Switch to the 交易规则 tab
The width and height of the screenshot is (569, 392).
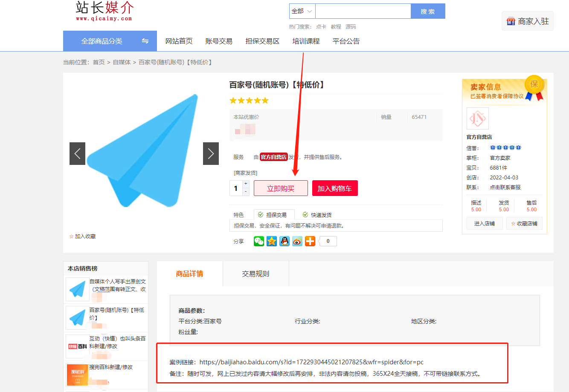(256, 274)
